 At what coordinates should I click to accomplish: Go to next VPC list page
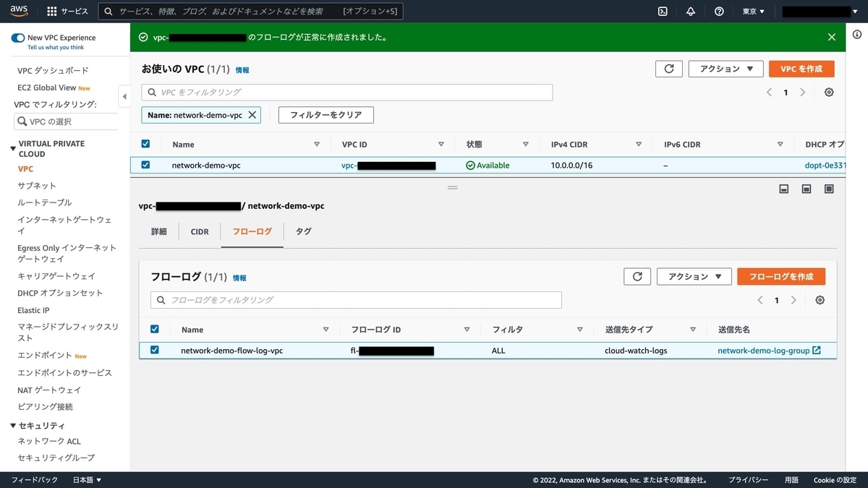click(802, 93)
